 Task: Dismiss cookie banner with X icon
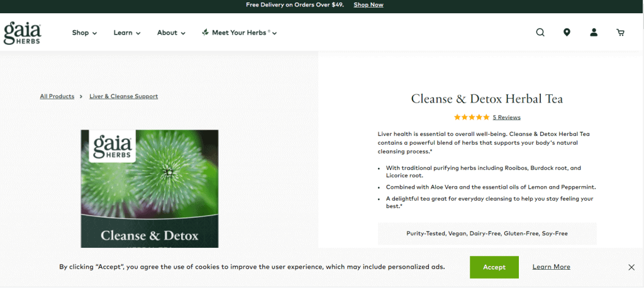coord(631,267)
